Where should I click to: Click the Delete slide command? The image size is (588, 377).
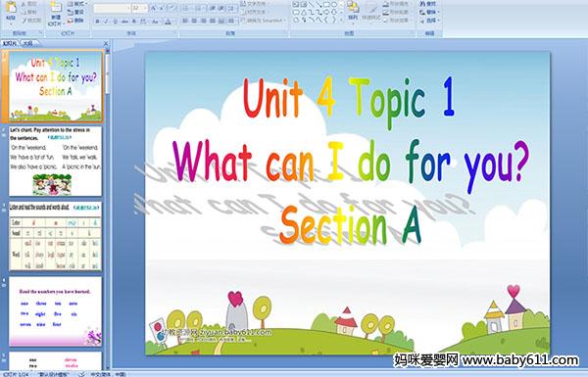(x=75, y=21)
